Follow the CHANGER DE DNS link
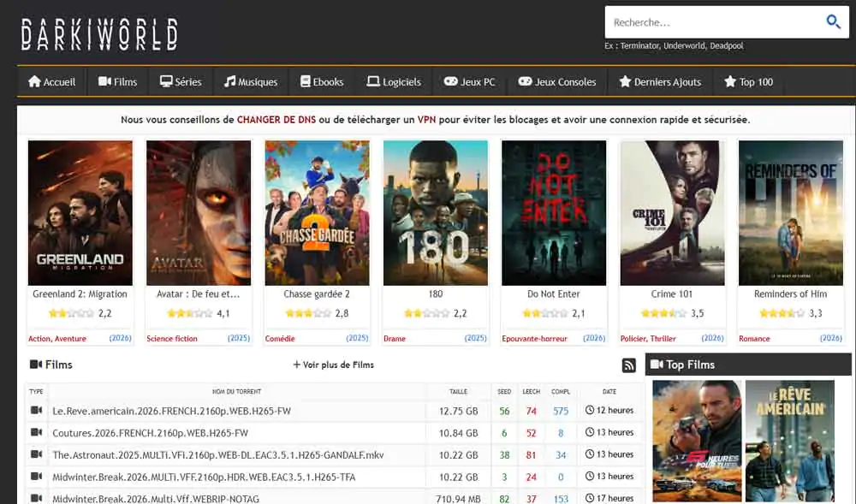Image resolution: width=856 pixels, height=504 pixels. (x=276, y=120)
